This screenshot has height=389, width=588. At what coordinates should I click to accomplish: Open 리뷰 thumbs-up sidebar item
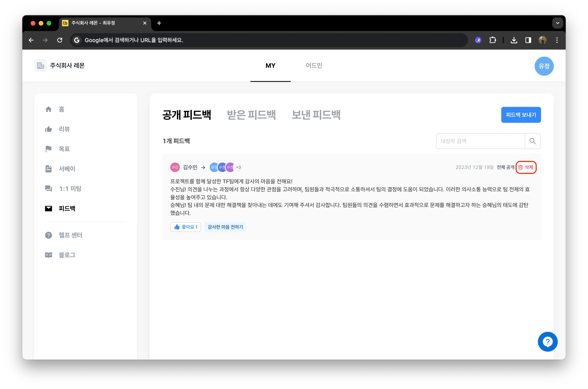point(49,129)
